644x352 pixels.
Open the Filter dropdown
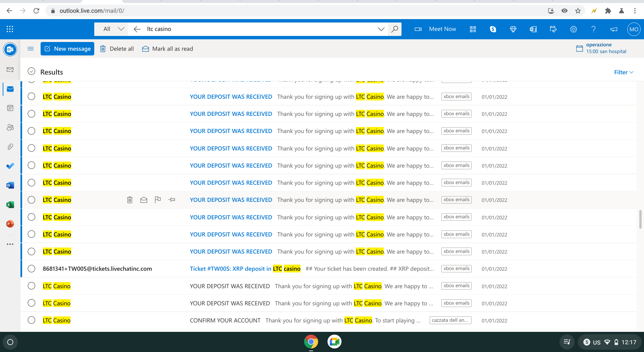tap(624, 72)
